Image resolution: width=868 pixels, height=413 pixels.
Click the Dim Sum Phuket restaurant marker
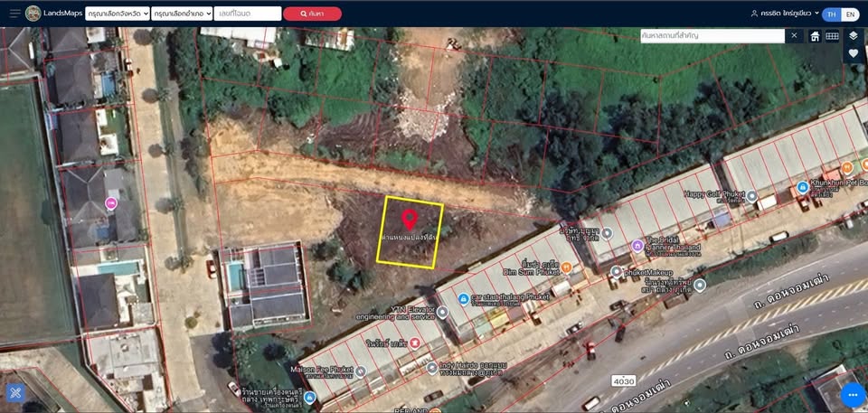click(x=566, y=268)
